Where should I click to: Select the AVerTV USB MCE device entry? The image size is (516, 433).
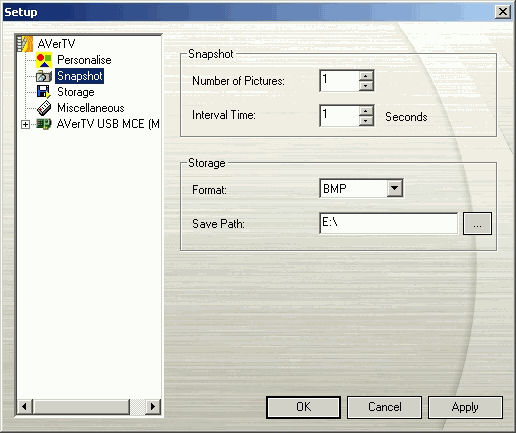coord(108,124)
